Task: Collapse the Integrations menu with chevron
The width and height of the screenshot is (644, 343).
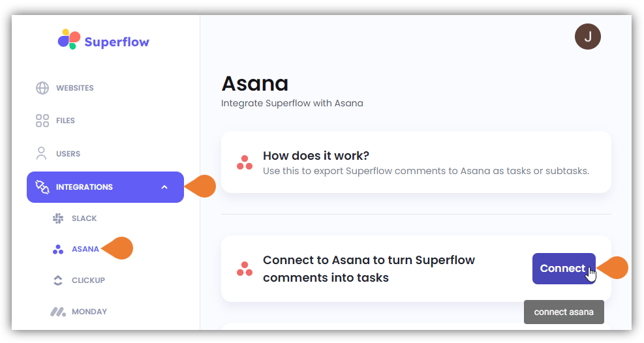Action: (x=164, y=187)
